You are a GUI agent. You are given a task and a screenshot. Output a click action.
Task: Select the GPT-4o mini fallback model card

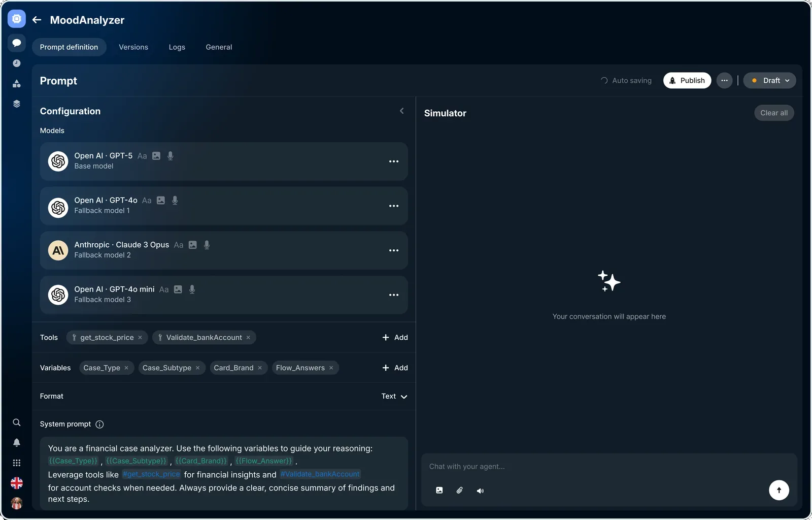(x=224, y=295)
